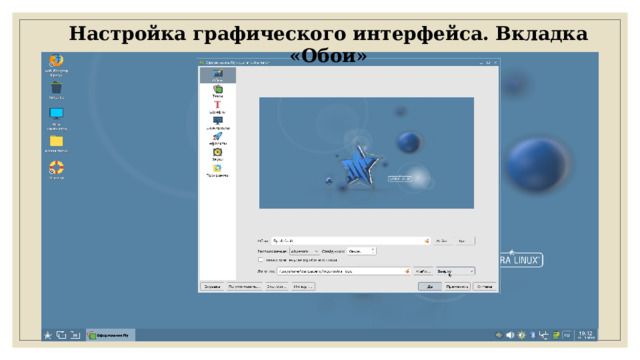Switch to the effects rocket tab
640x360 pixels.
coord(218,139)
